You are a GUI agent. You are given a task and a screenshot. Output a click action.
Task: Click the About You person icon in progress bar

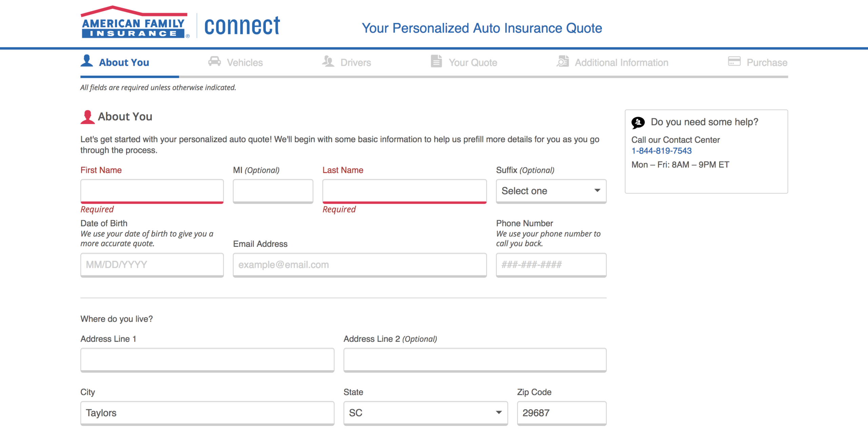87,61
